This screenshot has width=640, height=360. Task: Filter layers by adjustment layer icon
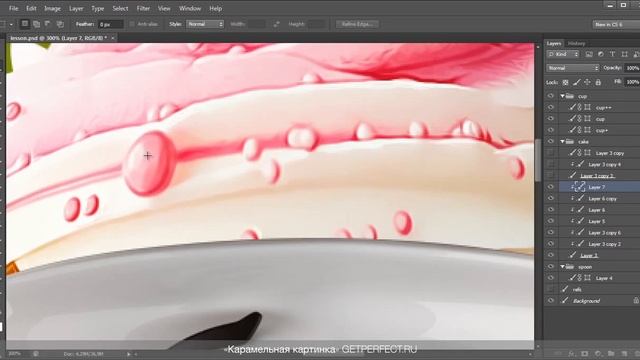pos(600,54)
